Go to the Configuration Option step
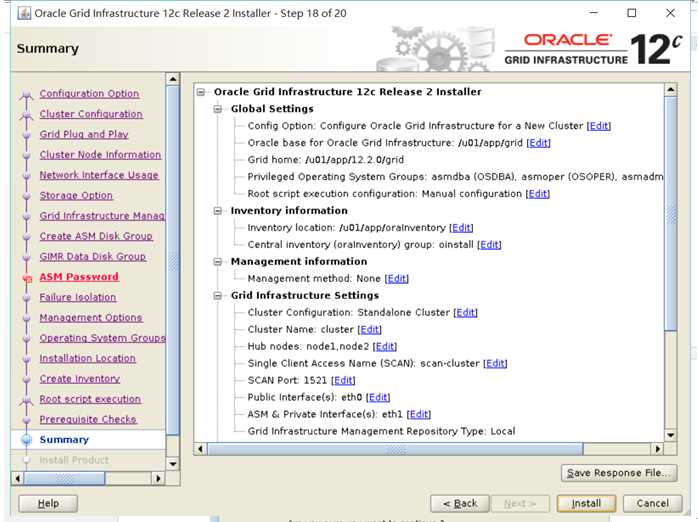The height and width of the screenshot is (522, 698). 89,94
